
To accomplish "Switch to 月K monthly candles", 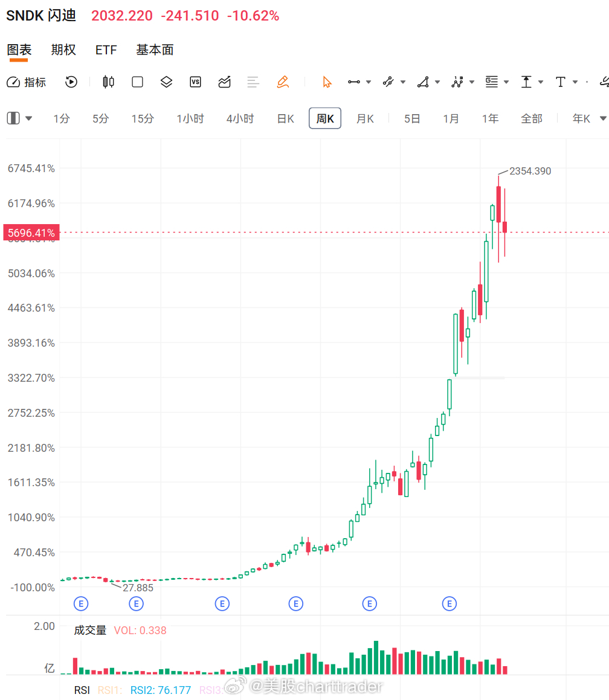I will pos(365,119).
